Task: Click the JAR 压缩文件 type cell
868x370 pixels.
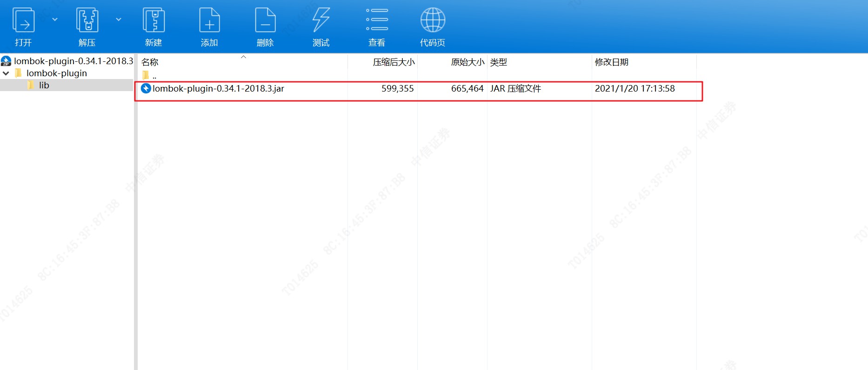Action: tap(515, 88)
